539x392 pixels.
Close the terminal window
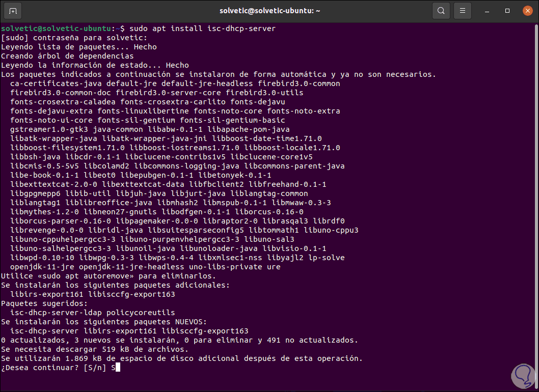527,11
